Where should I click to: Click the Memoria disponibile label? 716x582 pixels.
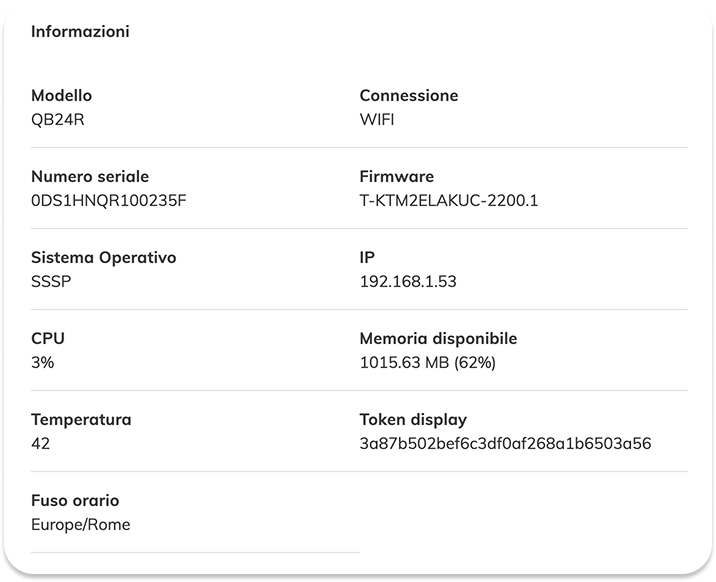click(x=438, y=338)
